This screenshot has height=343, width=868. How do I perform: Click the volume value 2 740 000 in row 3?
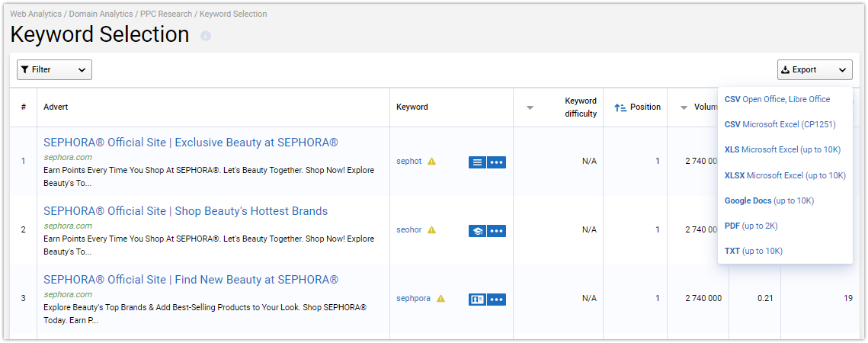[703, 299]
